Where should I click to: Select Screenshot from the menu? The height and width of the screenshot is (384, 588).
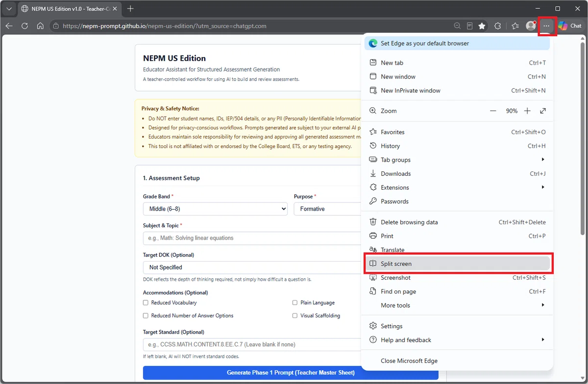pyautogui.click(x=457, y=277)
